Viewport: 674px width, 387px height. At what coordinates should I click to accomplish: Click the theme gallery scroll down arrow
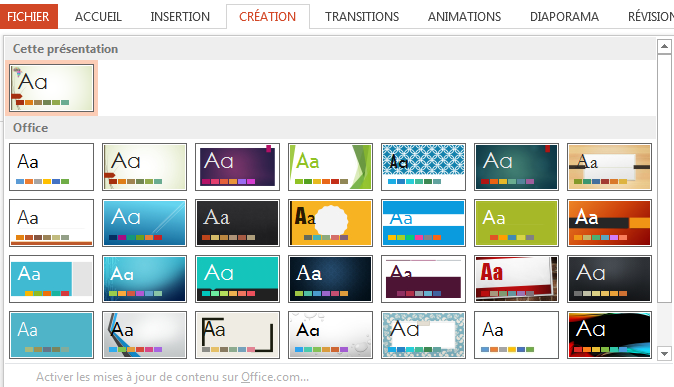664,353
